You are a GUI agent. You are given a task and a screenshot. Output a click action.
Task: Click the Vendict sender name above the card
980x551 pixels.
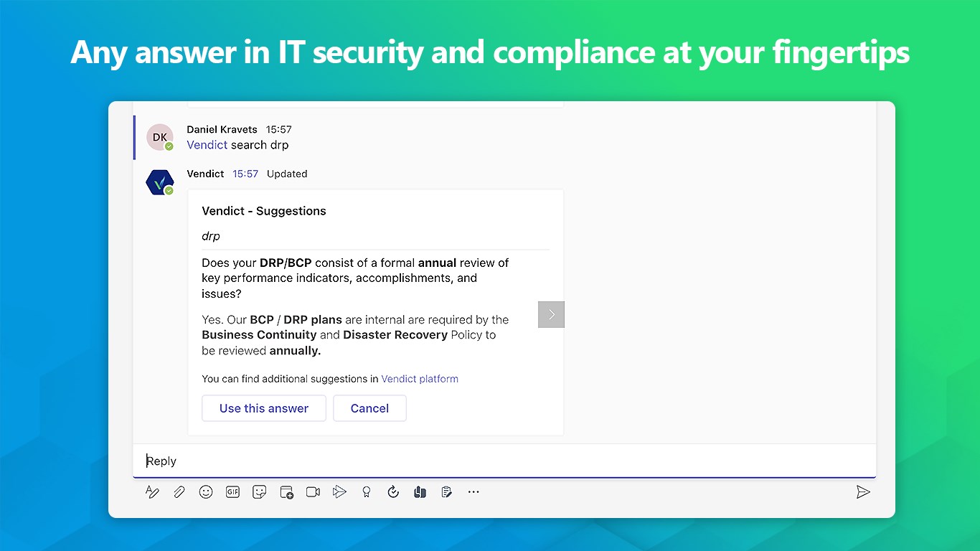pyautogui.click(x=205, y=174)
